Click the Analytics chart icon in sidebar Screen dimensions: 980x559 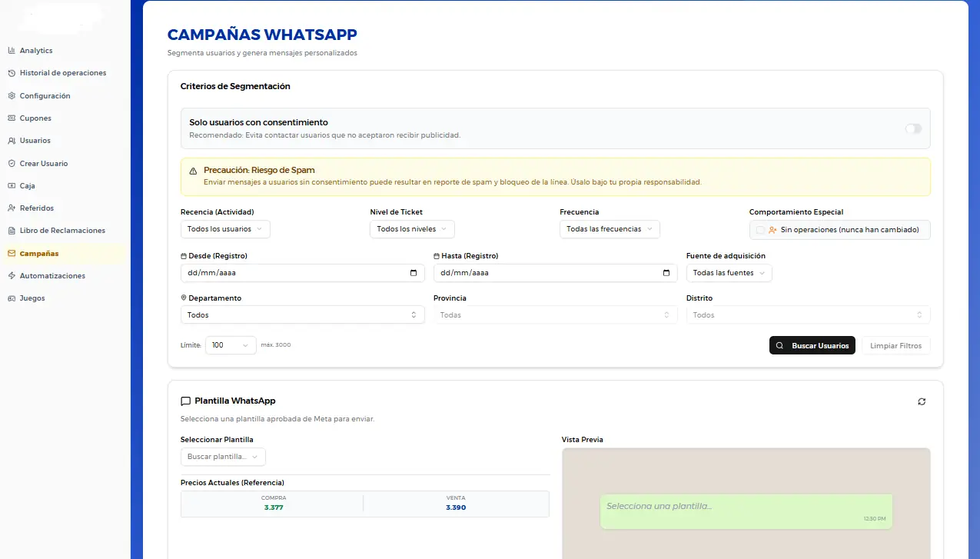(12, 51)
